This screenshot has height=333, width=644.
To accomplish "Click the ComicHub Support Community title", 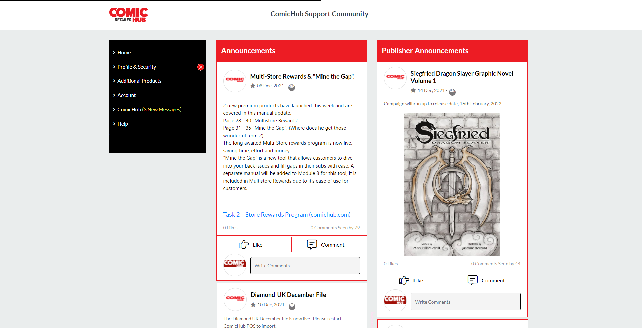I will click(x=319, y=14).
